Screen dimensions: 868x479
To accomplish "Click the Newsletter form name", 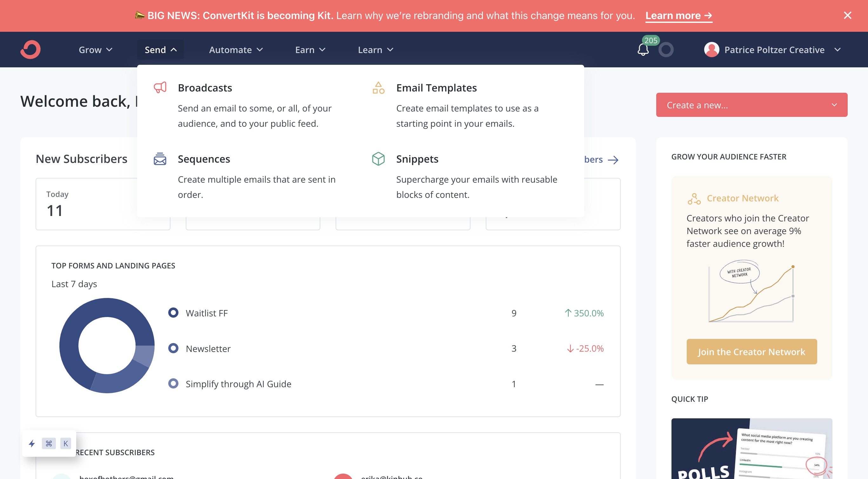I will click(208, 348).
